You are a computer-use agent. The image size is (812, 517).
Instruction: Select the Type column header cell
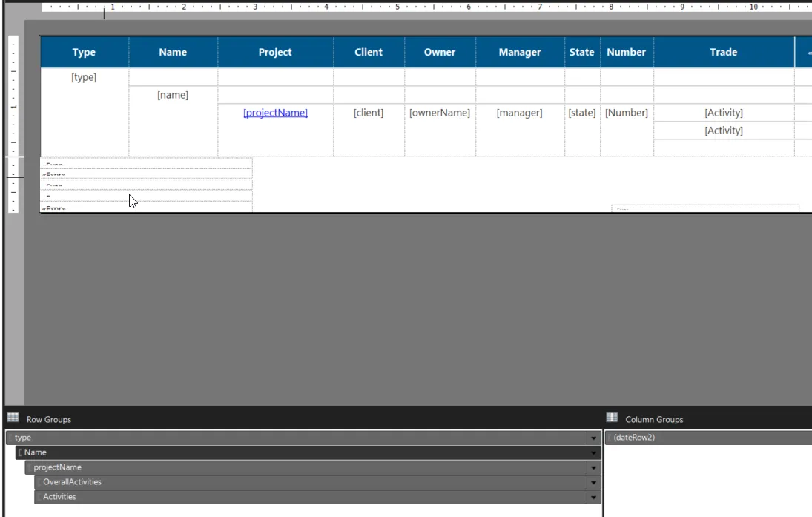pos(85,52)
